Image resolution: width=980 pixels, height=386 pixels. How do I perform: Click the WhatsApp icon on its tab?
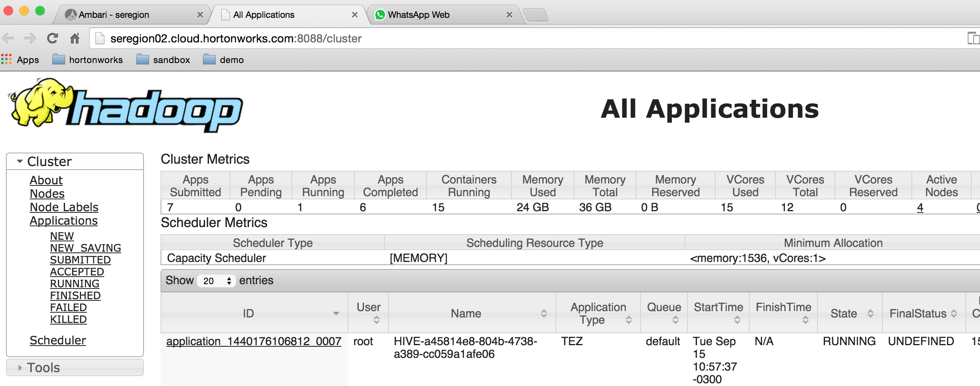click(381, 14)
